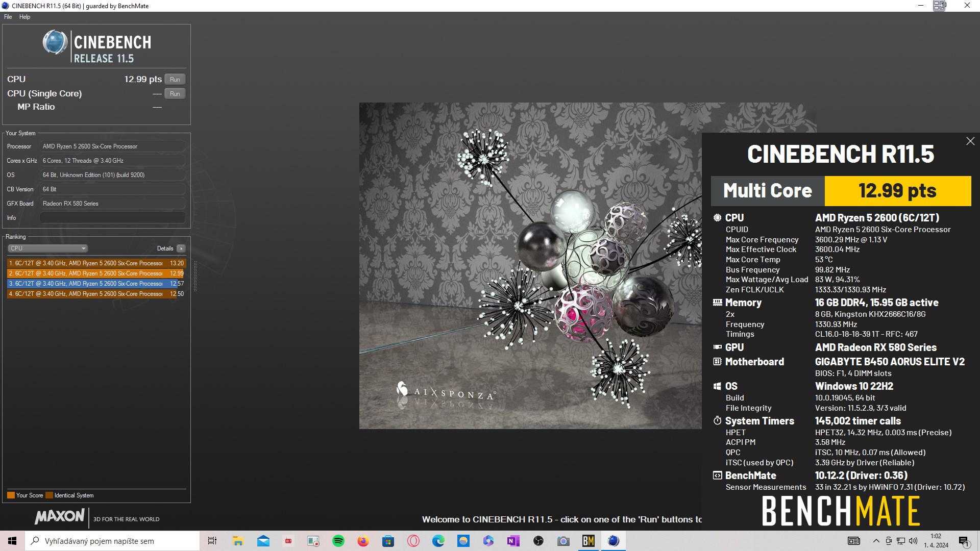Open Task View from taskbar
The width and height of the screenshot is (980, 551).
[x=212, y=541]
